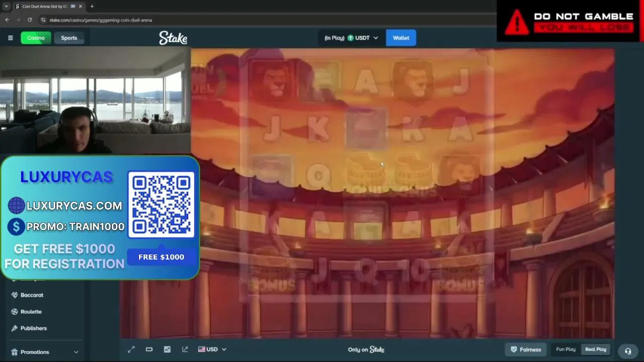Open a new browser tab

pyautogui.click(x=92, y=6)
